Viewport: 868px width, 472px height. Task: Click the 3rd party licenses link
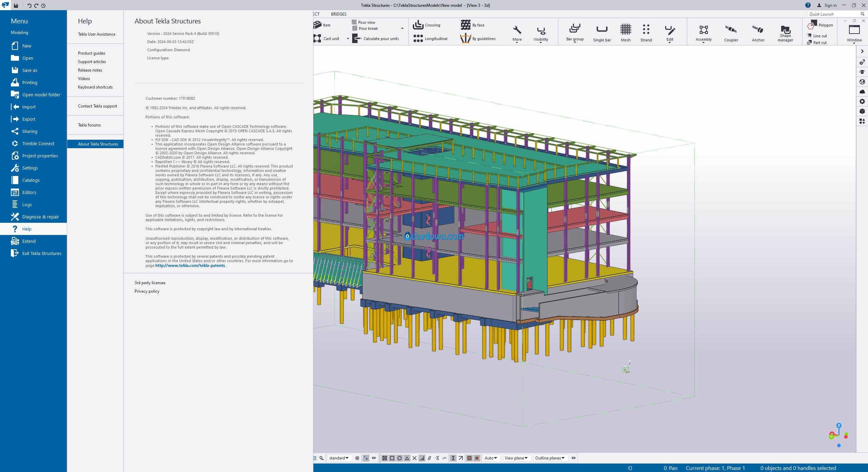pos(150,283)
